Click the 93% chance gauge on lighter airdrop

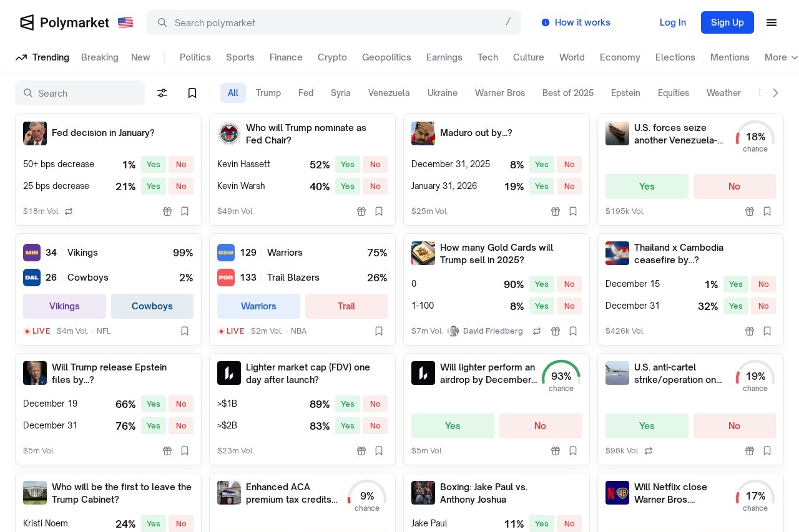tap(561, 377)
